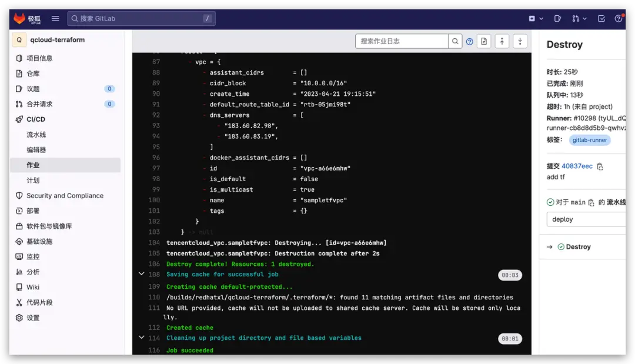Open commit link 40837eec
Screen dimensions: 635x364
577,166
